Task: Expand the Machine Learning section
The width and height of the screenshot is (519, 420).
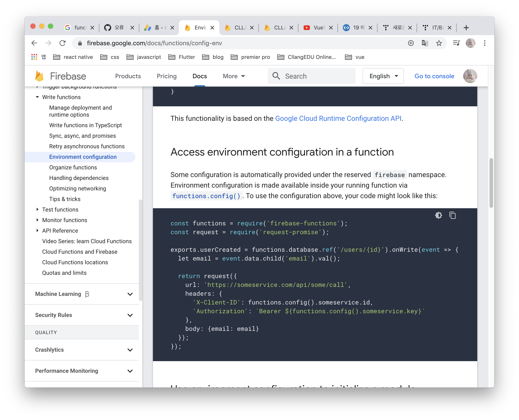Action: click(130, 294)
